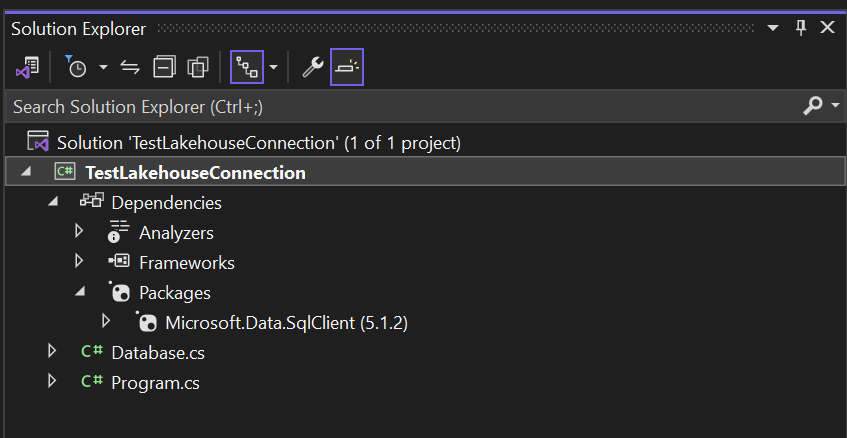The image size is (847, 438).
Task: Toggle the Show All Files icon
Action: click(x=198, y=68)
